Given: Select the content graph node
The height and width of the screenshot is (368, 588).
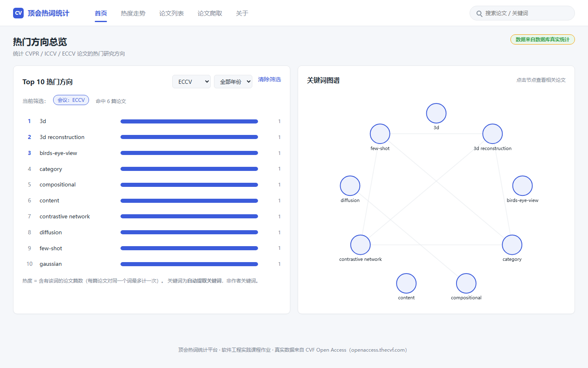Looking at the screenshot, I should (406, 283).
